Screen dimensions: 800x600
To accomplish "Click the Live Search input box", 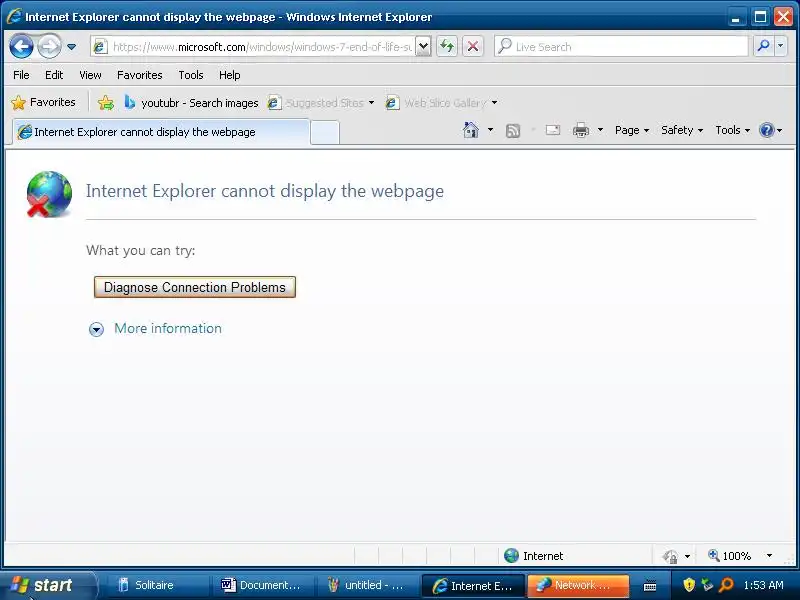I will pos(621,47).
